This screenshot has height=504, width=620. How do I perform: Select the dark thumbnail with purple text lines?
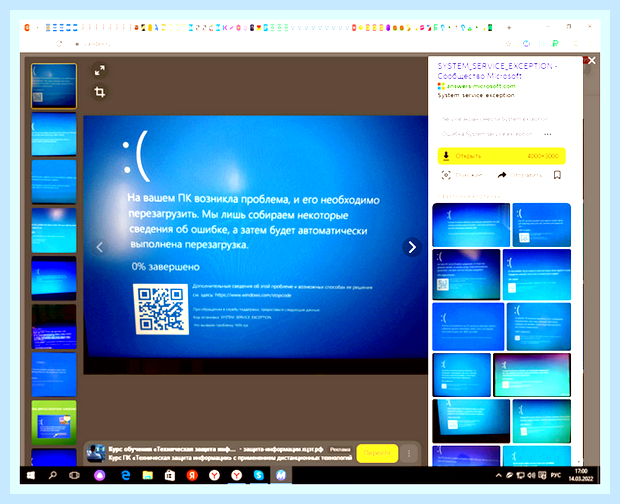click(x=54, y=327)
